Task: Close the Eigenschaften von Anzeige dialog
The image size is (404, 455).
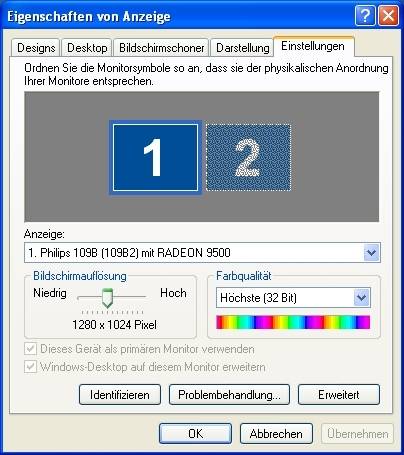Action: click(x=388, y=16)
